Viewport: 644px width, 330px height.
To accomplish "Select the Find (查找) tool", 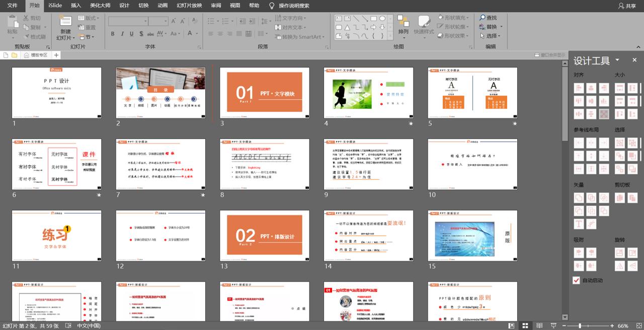I will click(488, 18).
